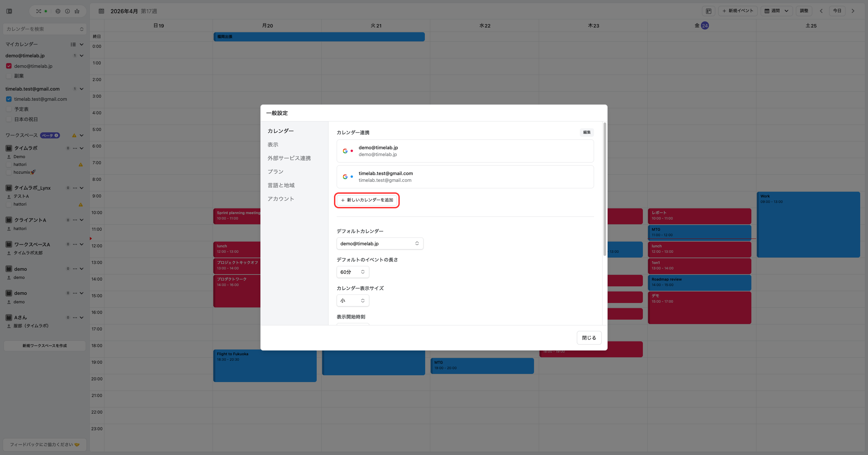Uncheck the demo@timelab.jp calendar checkbox
Viewport: 868px width, 455px height.
point(9,66)
